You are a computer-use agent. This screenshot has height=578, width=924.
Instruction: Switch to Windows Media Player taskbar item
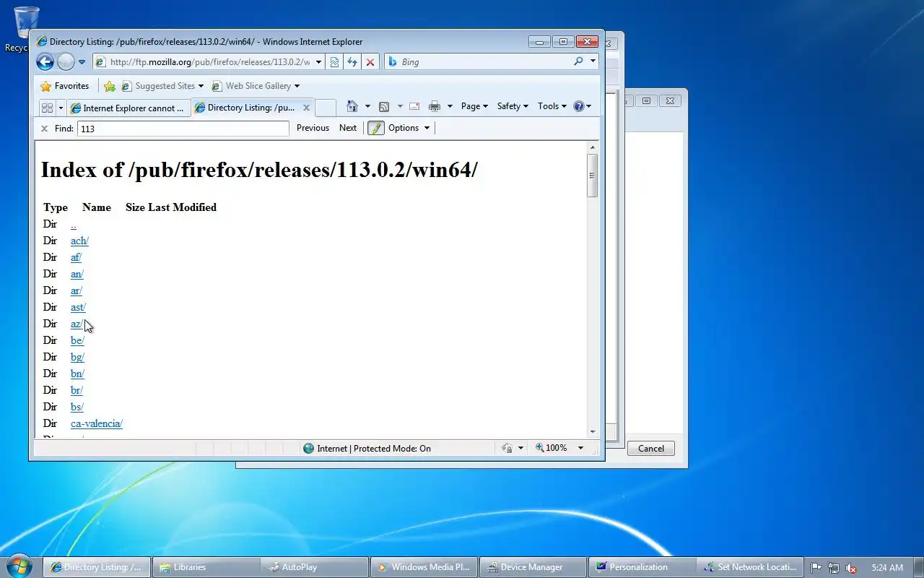[x=424, y=567]
